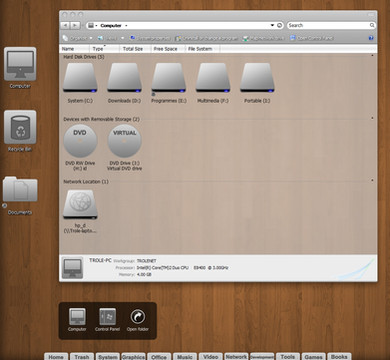Switch to the Books tab

[x=339, y=357]
